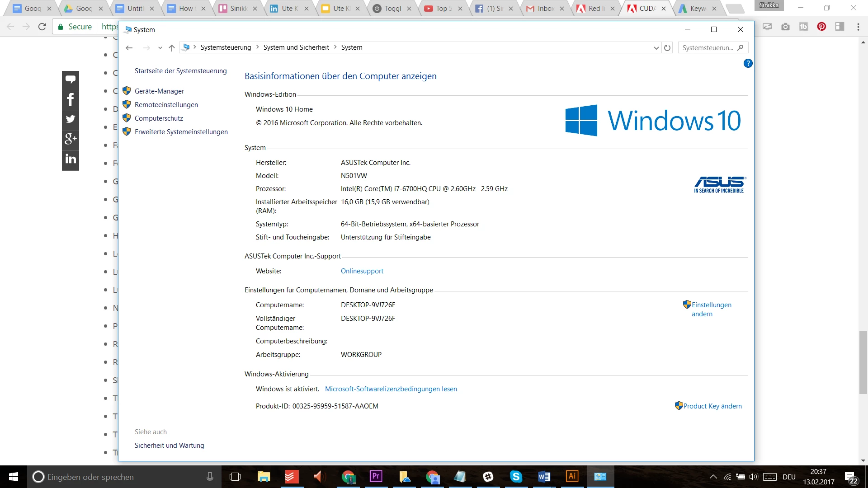Click the Chrome page vertical scrollbar thumb
The width and height of the screenshot is (868, 488).
[863, 361]
